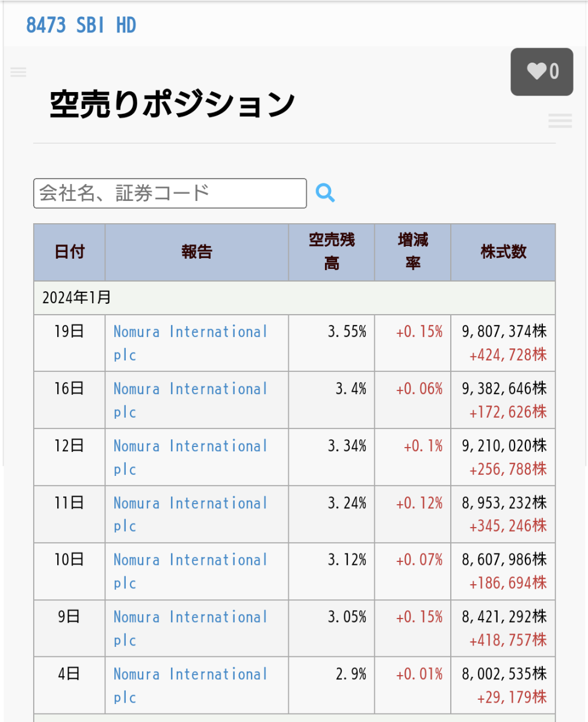Open the left hamburger menu icon

click(x=19, y=73)
